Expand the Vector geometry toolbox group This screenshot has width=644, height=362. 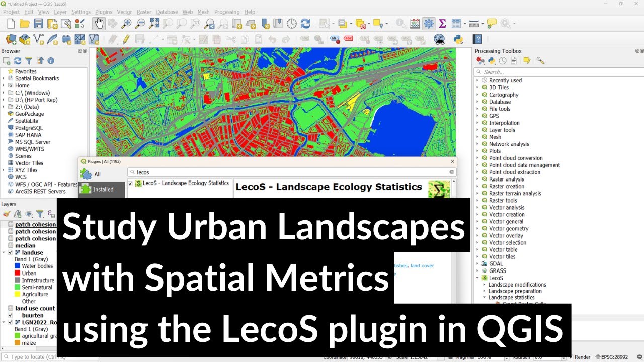477,228
